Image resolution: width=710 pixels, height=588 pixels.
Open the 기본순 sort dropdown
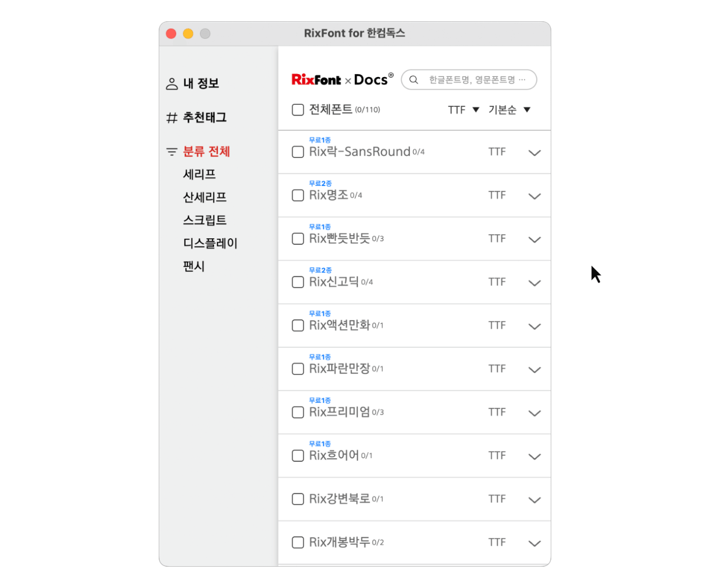509,110
